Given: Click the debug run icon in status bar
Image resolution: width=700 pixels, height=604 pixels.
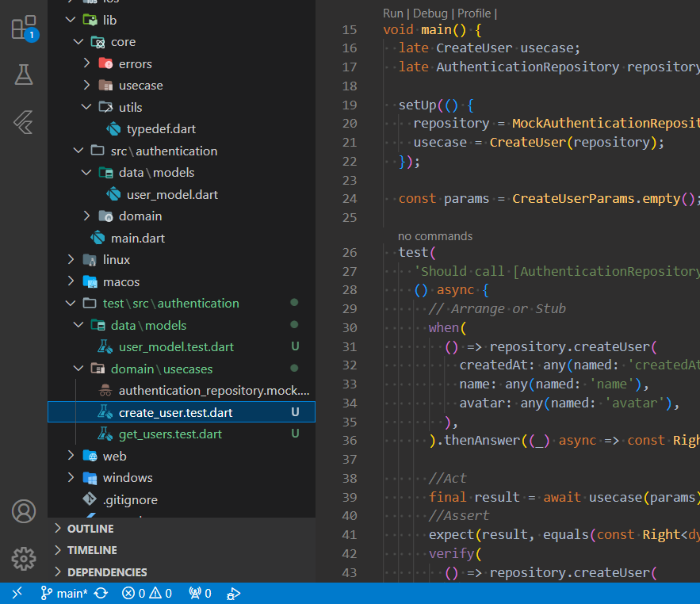Looking at the screenshot, I should [x=234, y=593].
